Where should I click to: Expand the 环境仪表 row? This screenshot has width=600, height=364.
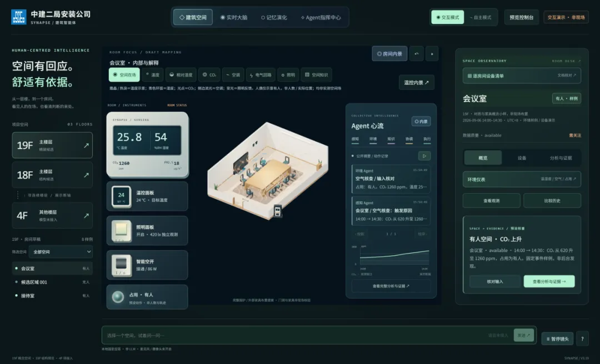pos(522,179)
